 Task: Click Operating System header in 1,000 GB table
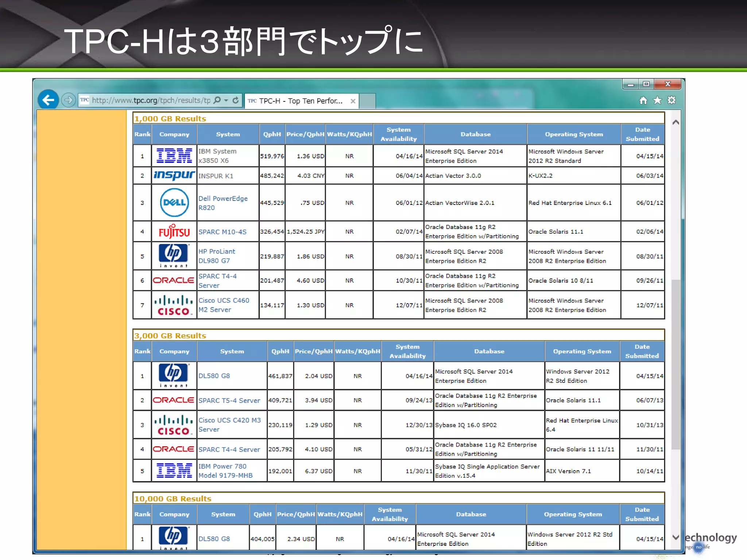click(x=574, y=134)
